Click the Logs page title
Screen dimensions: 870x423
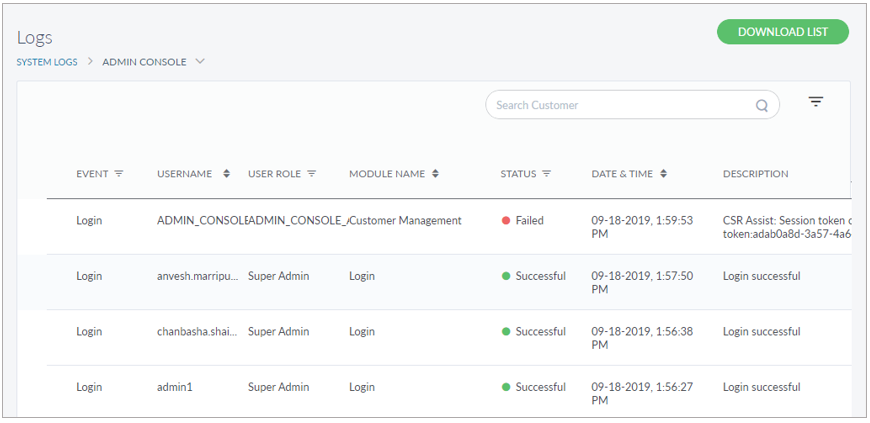tap(35, 38)
